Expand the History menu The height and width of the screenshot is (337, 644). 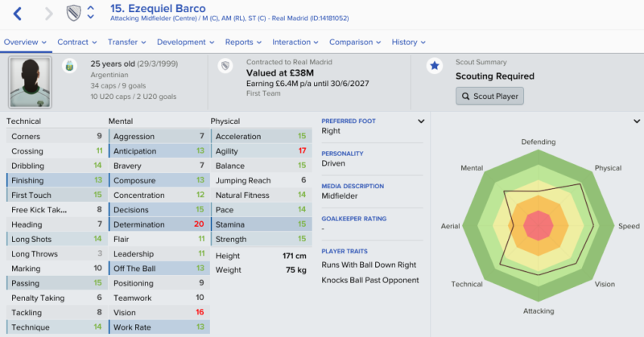409,43
